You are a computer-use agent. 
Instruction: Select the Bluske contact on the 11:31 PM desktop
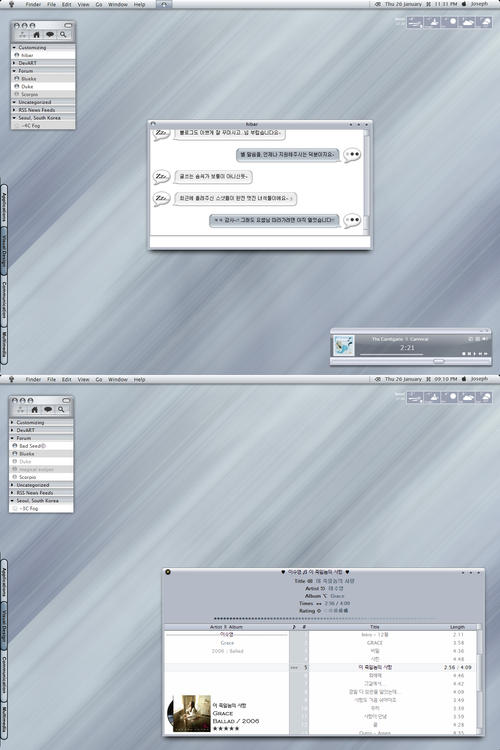(43, 79)
